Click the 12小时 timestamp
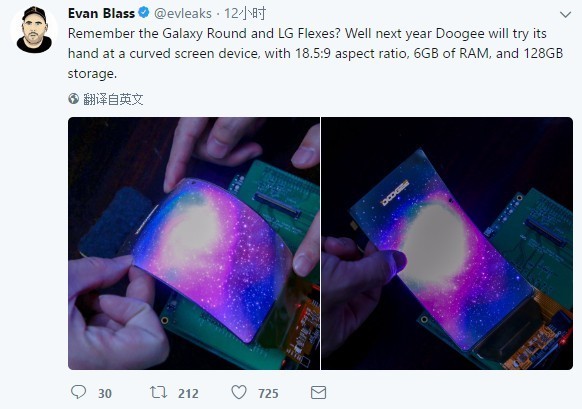The height and width of the screenshot is (409, 582). [245, 14]
